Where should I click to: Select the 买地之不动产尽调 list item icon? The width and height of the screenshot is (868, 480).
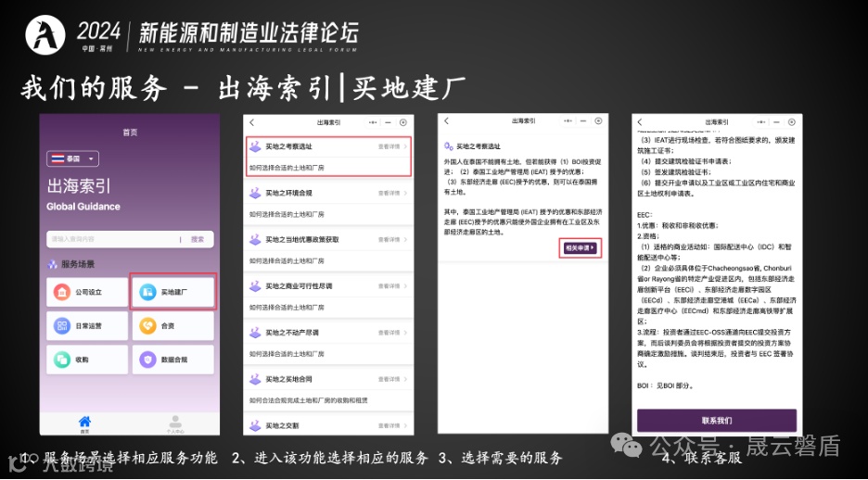[x=255, y=333]
